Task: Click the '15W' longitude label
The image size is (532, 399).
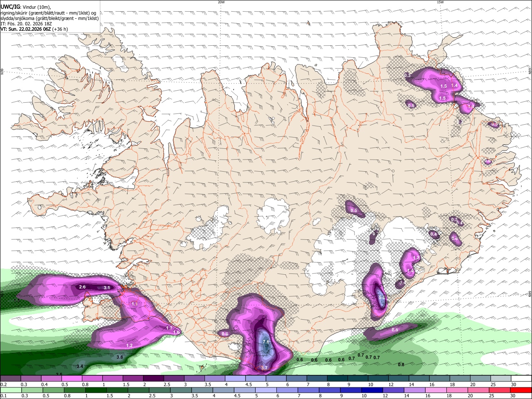Action: click(x=440, y=2)
